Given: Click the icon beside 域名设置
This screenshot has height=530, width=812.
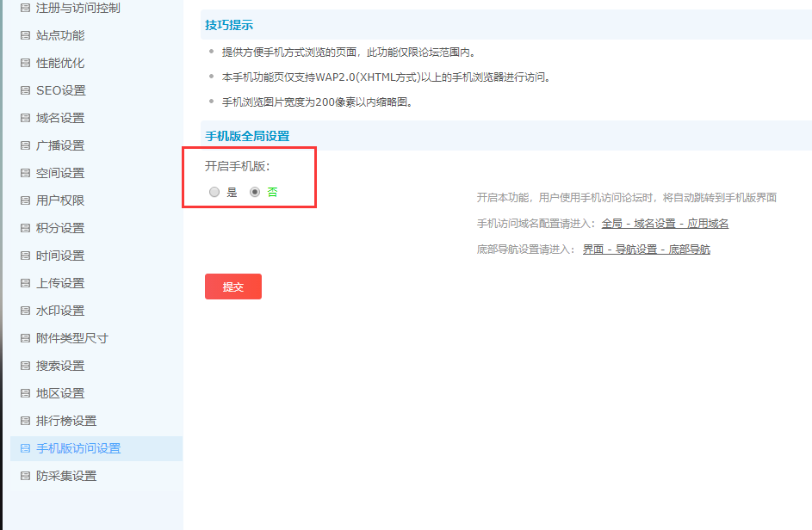Looking at the screenshot, I should pyautogui.click(x=25, y=118).
